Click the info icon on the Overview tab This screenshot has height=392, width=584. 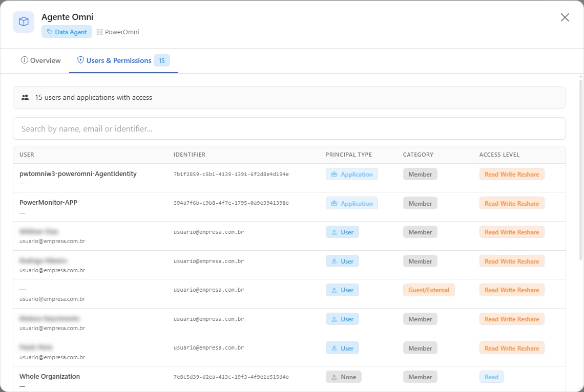click(24, 60)
